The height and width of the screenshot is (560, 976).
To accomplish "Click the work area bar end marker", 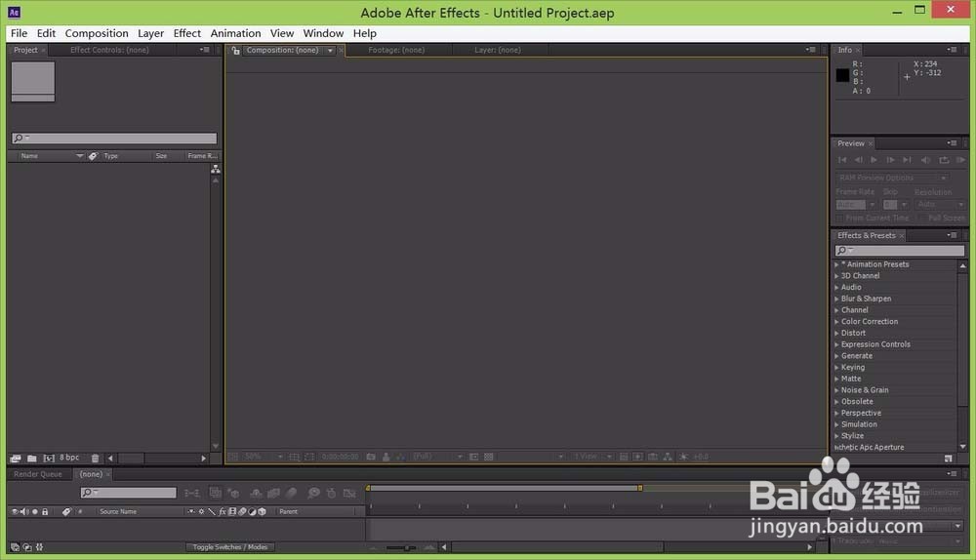I will tap(640, 488).
